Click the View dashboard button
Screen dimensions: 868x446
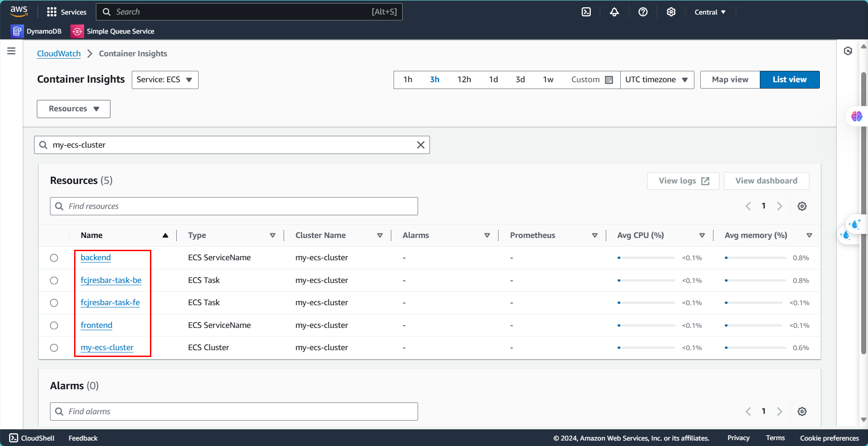(767, 181)
